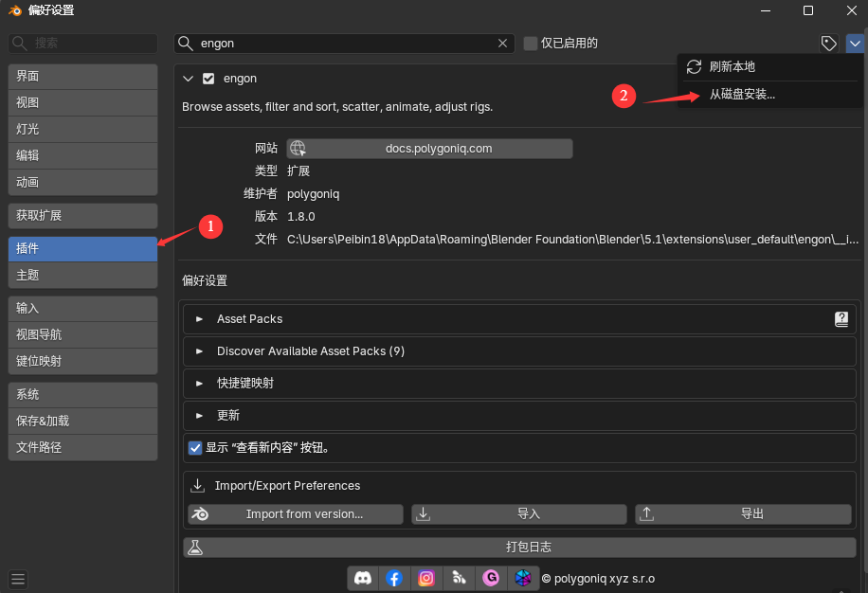Expand the 更新 section

[519, 416]
